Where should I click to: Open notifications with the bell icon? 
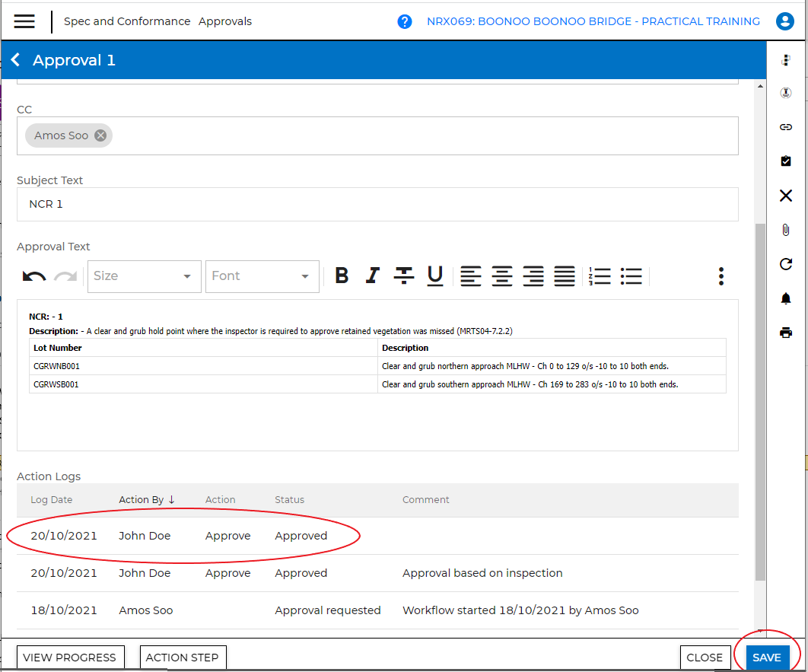(x=786, y=298)
